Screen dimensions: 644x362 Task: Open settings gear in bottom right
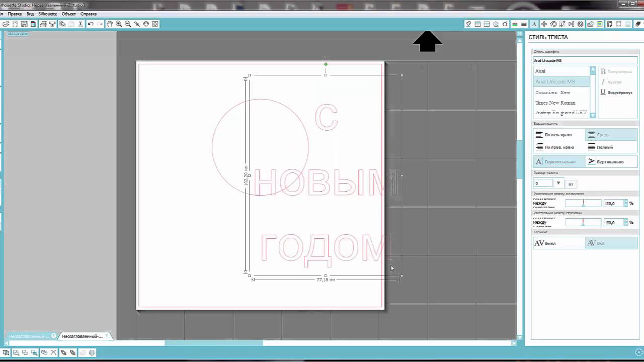click(x=639, y=352)
